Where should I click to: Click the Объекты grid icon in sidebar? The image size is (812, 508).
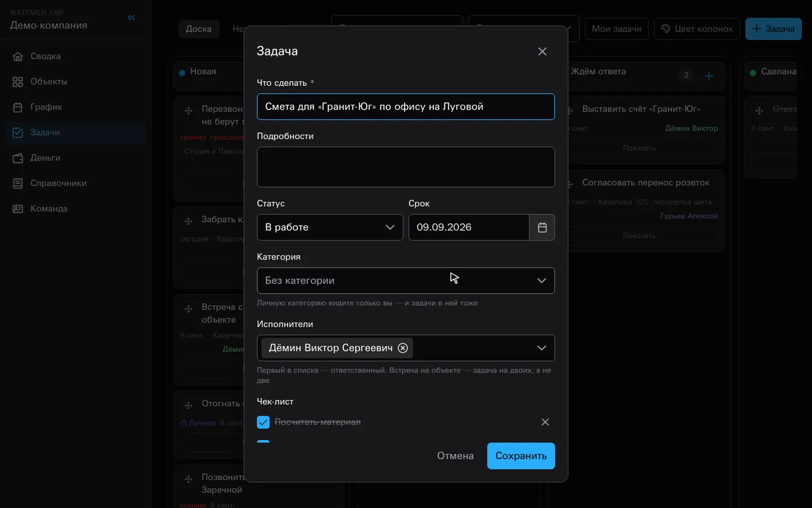click(18, 82)
